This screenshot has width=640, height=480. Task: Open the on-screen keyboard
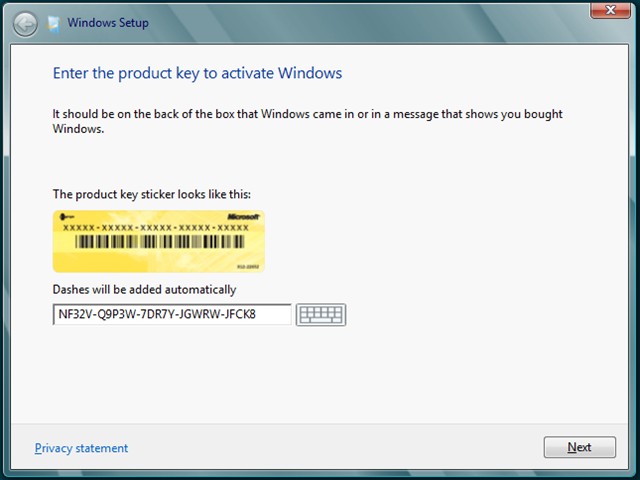pos(320,315)
